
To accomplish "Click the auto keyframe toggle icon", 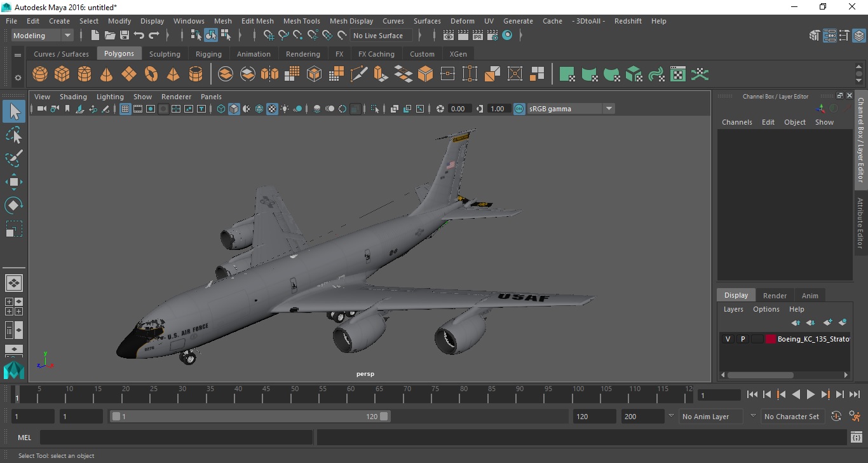I will pos(836,417).
